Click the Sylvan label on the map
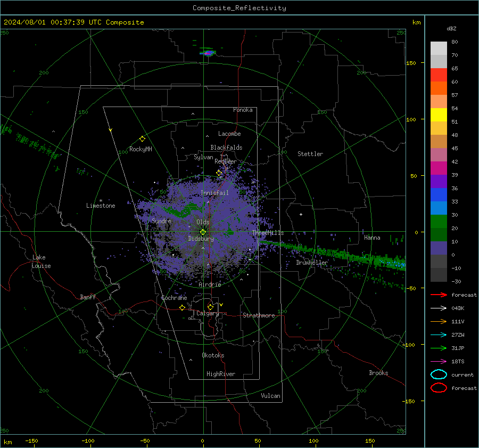Viewport: 479px width, 448px height. [203, 157]
